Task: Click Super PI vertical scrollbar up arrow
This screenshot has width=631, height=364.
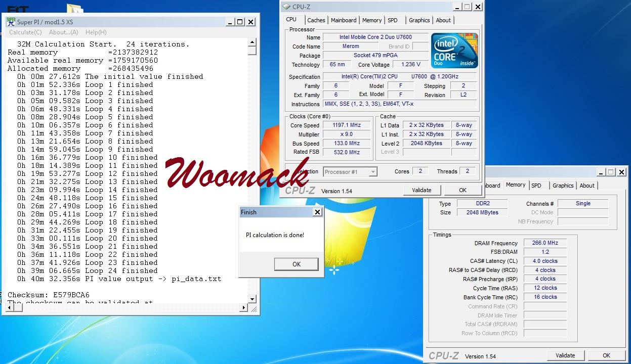Action: (x=252, y=43)
